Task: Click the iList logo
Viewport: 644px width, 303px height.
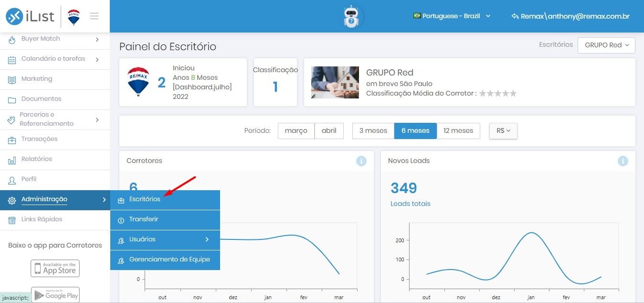Action: [x=30, y=17]
